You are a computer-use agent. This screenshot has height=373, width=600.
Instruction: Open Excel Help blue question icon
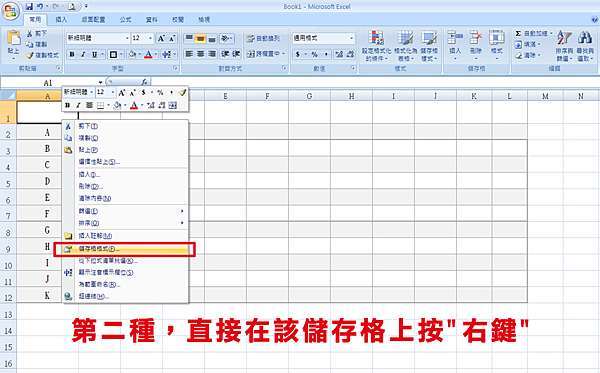595,19
